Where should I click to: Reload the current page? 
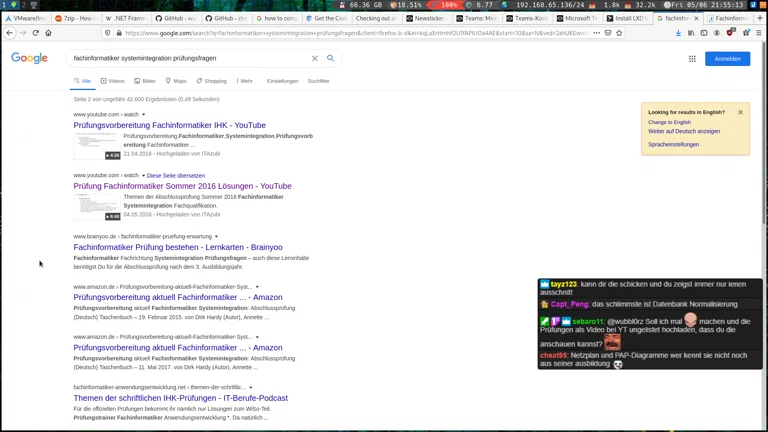(35, 33)
